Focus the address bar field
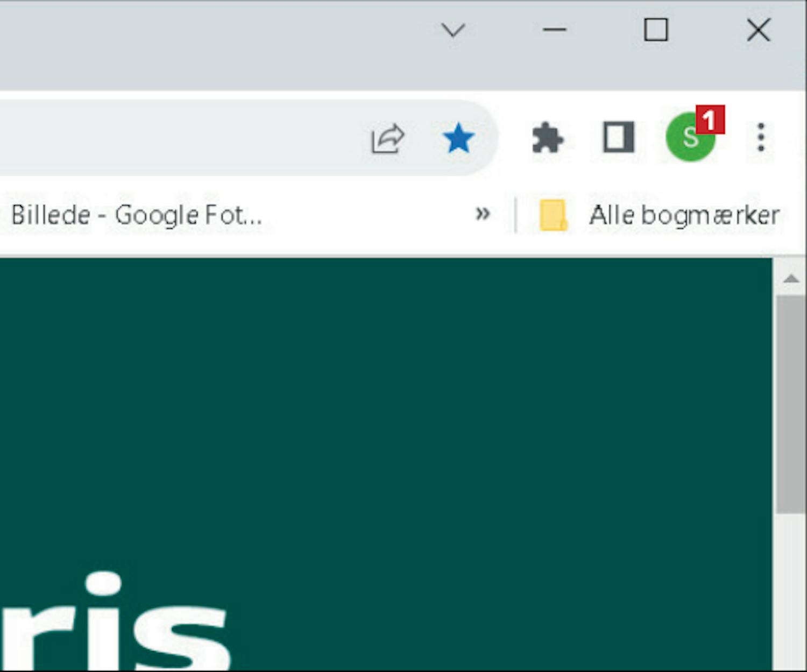Viewport: 807px width, 672px height. click(178, 138)
